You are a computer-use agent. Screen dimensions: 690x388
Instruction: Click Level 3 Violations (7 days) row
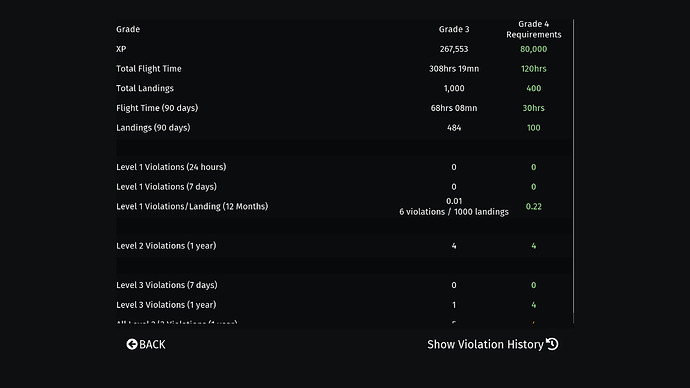click(344, 285)
